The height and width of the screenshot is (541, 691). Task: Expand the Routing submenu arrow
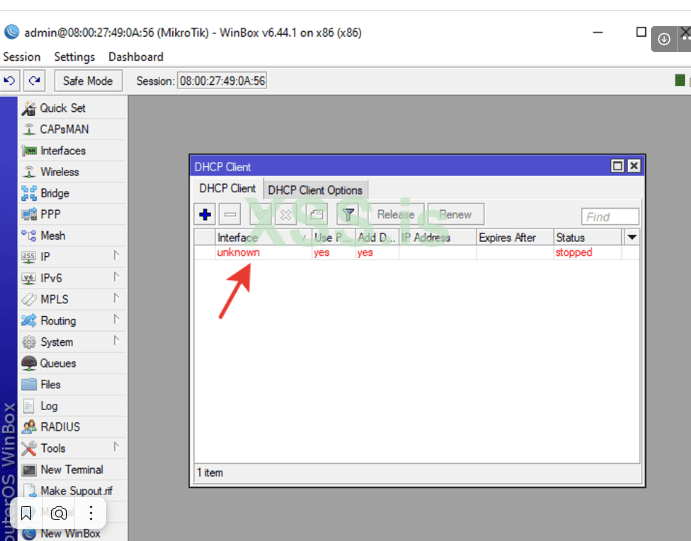116,319
